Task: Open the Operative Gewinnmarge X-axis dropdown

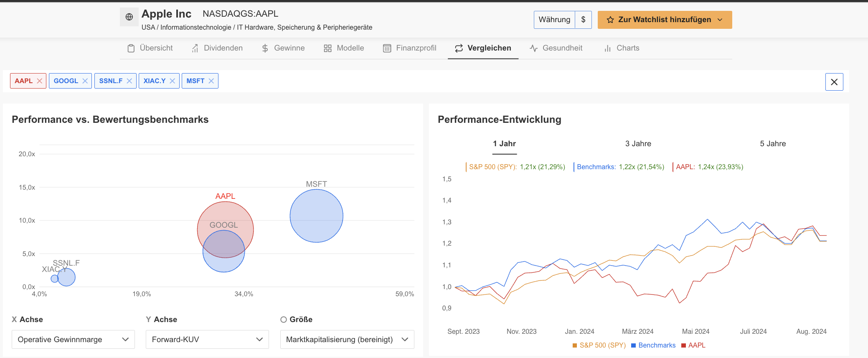Action: click(73, 340)
